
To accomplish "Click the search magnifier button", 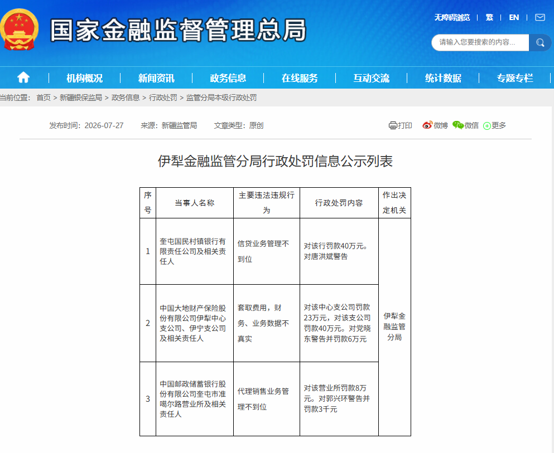I will pos(540,43).
